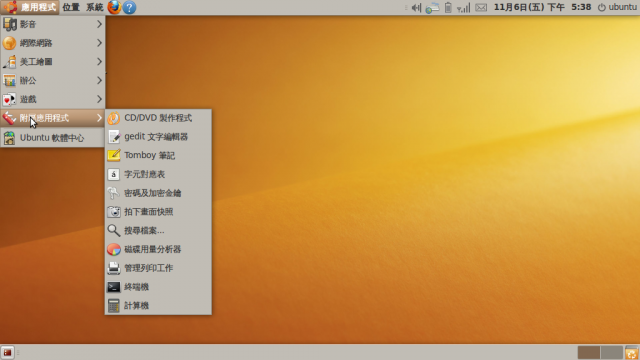This screenshot has height=360, width=640.
Task: Click the CD/DVD 製作程式 disc icon
Action: coord(114,118)
